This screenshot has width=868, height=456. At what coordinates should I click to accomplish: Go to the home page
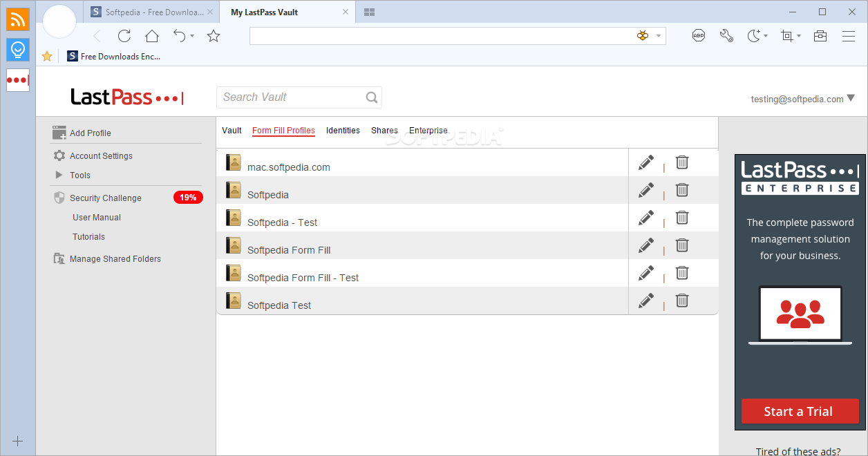tap(152, 36)
